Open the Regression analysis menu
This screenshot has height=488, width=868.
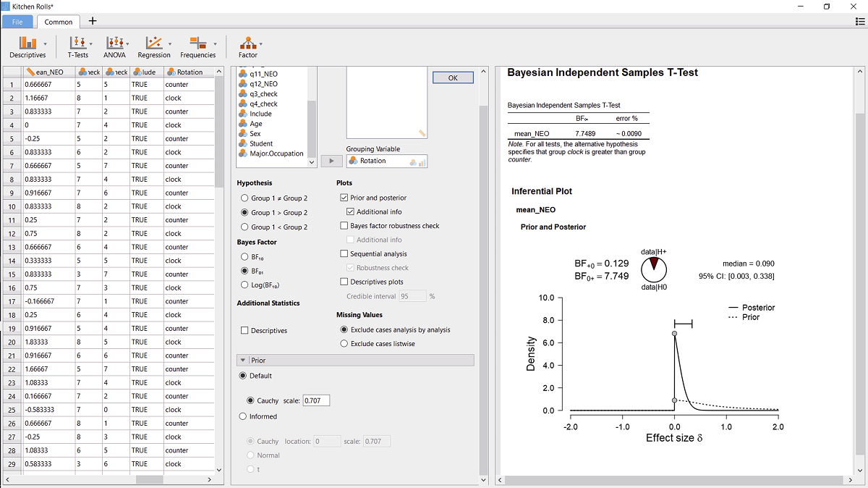click(153, 47)
